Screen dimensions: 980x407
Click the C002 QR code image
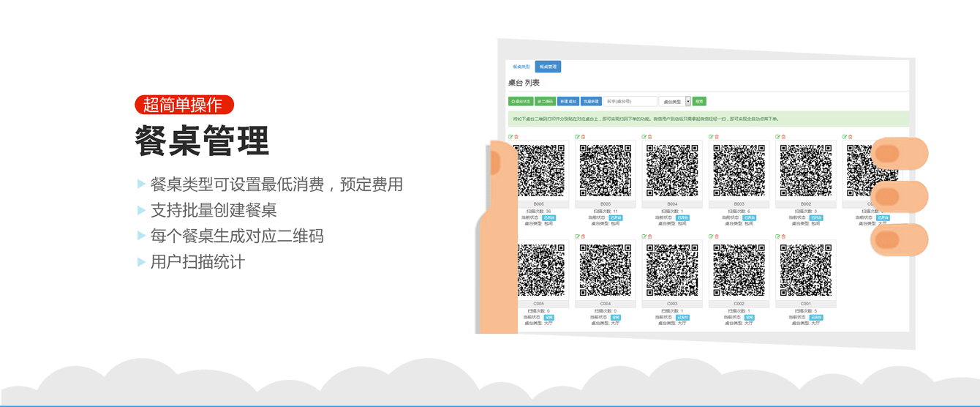click(739, 270)
